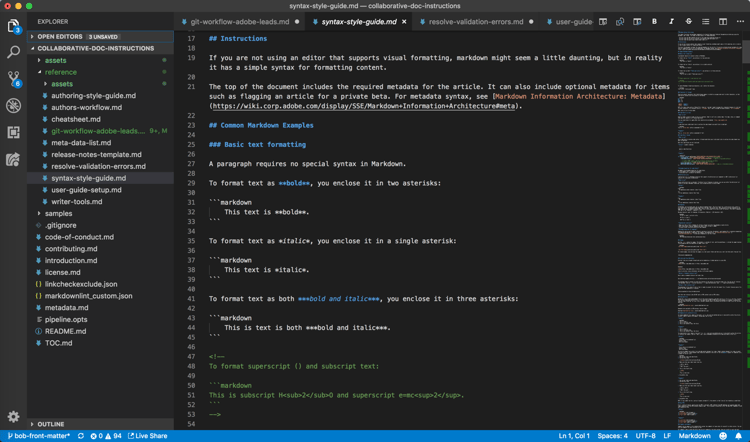Expand the Outline panel

coord(50,424)
